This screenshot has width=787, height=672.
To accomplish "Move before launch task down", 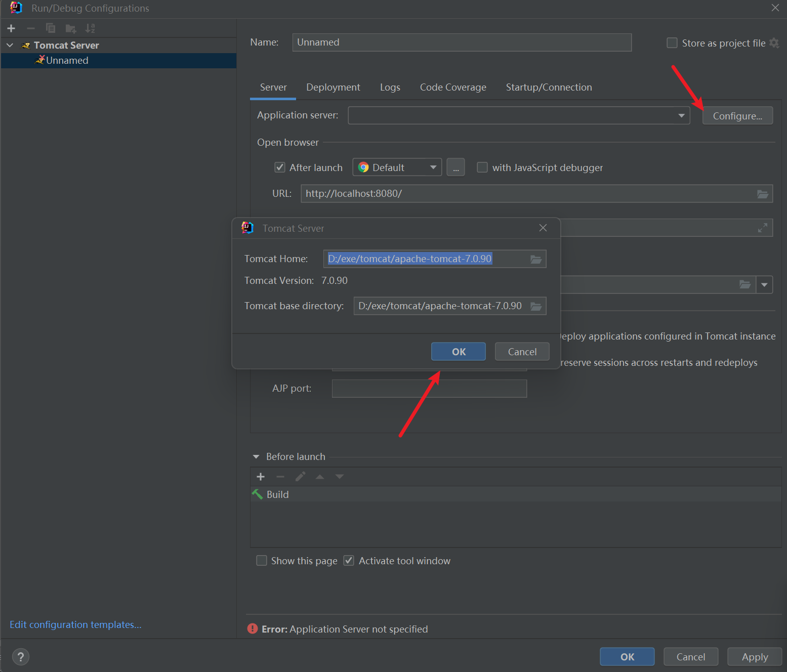I will (x=340, y=477).
